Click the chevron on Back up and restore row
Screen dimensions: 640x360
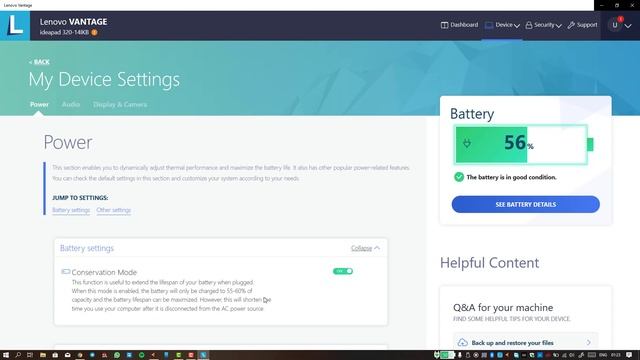pos(589,342)
